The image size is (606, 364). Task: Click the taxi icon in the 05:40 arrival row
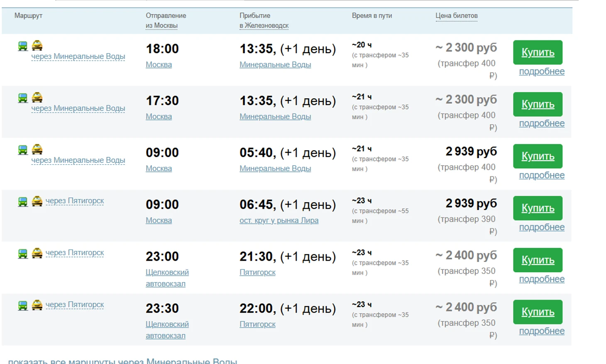click(x=37, y=149)
